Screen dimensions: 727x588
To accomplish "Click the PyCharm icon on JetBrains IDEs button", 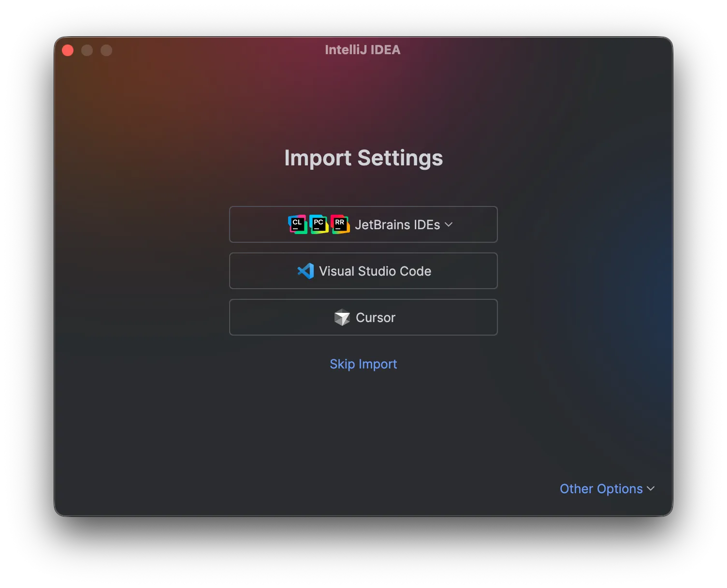I will pos(319,224).
